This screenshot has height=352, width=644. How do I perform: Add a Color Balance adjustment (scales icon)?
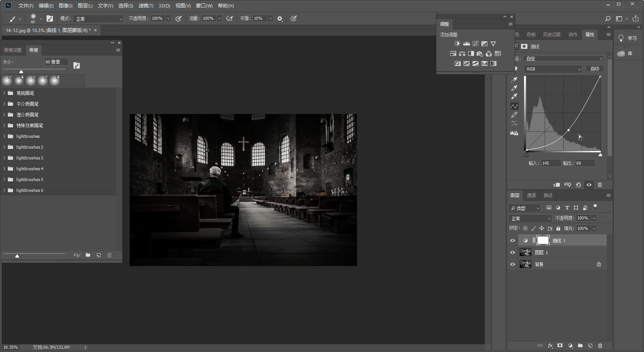[x=462, y=54]
